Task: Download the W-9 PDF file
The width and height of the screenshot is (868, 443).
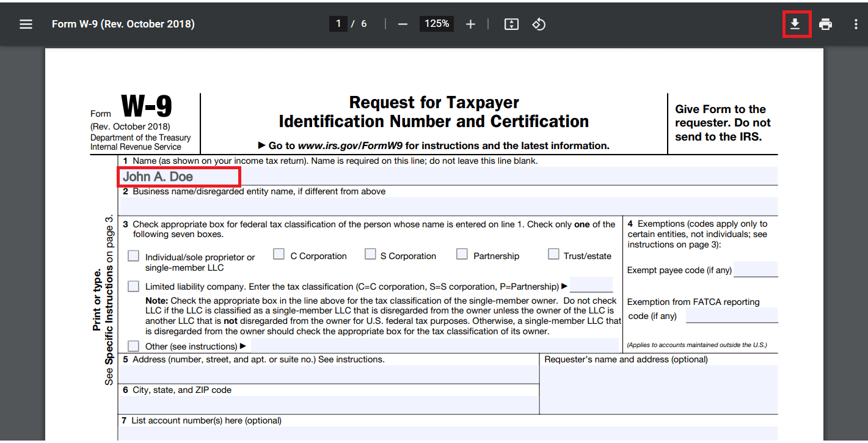Action: [x=795, y=24]
